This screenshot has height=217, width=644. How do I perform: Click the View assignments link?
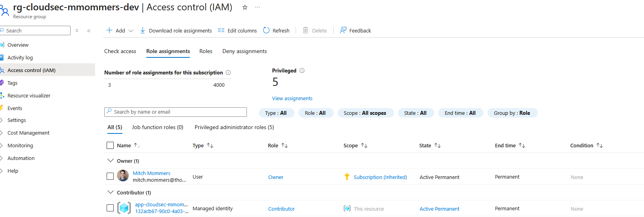[292, 98]
